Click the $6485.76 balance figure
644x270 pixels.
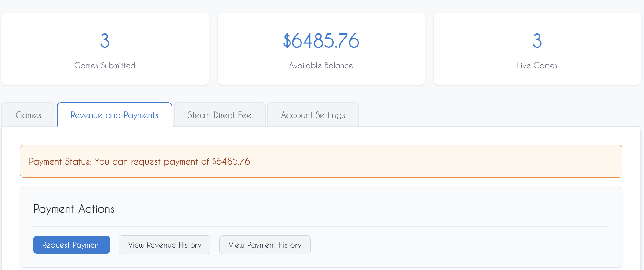point(321,40)
